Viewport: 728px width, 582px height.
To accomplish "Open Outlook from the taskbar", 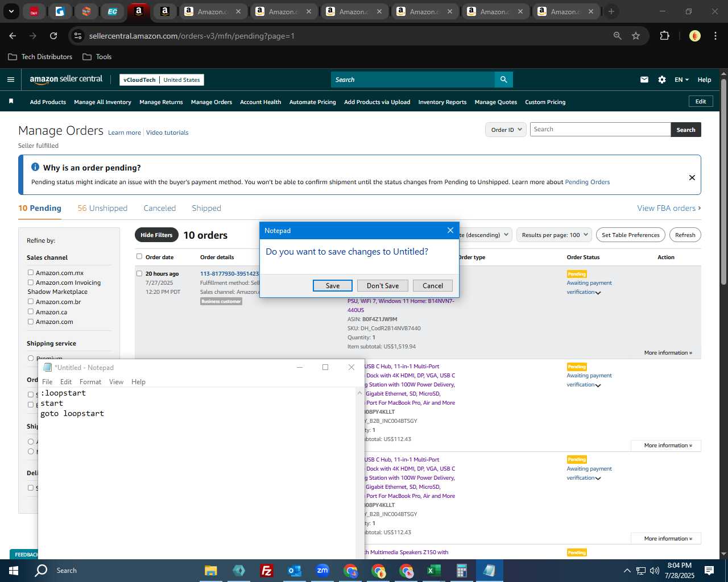I will (294, 571).
